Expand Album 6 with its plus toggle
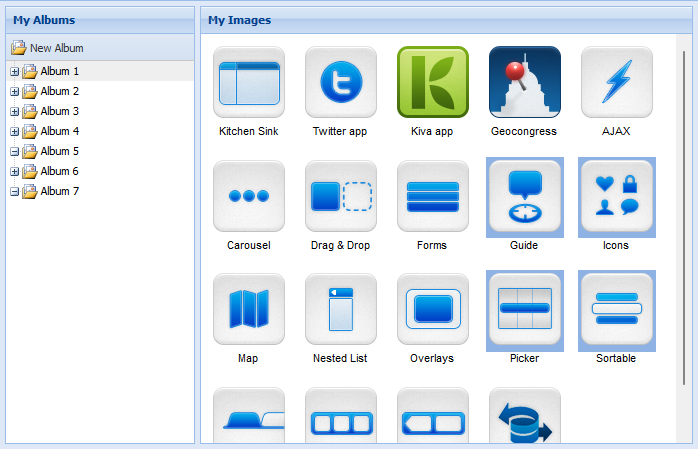 [14, 172]
